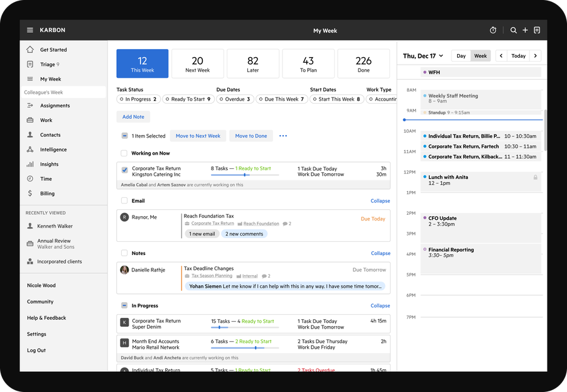Viewport: 567px width, 392px height.
Task: Check the Month End Accounts task checkbox
Action: tap(124, 343)
